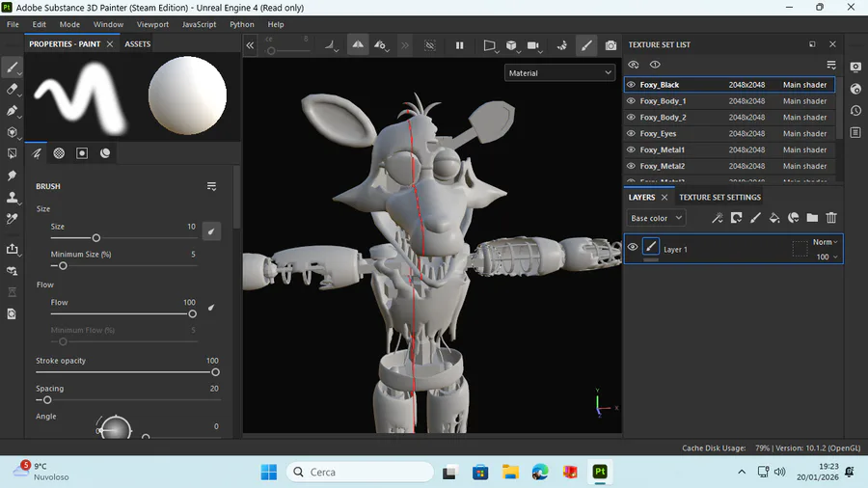Select the Eraser tool in left toolbar
Image resolution: width=868 pixels, height=488 pixels.
13,89
